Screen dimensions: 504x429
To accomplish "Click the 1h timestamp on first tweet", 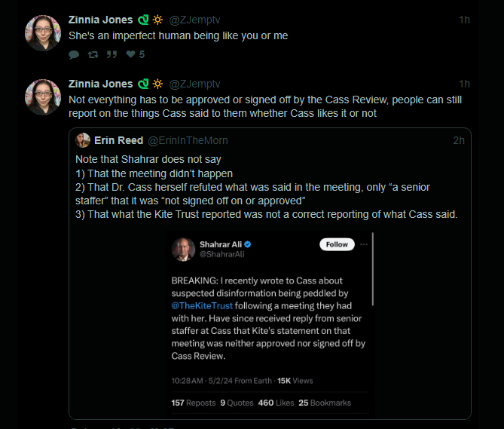I will tap(464, 20).
